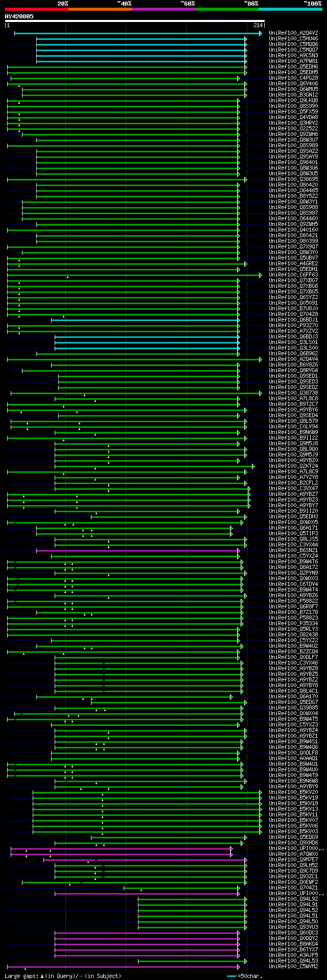Open hit UniRef100_A7PW81
Image resolution: width=327 pixels, height=980 pixels.
(x=293, y=61)
